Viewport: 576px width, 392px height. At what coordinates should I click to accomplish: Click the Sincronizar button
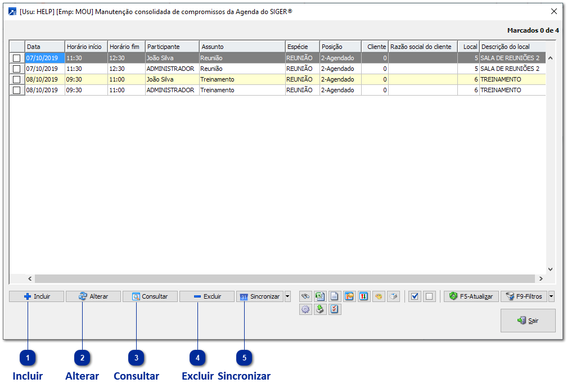pos(260,296)
